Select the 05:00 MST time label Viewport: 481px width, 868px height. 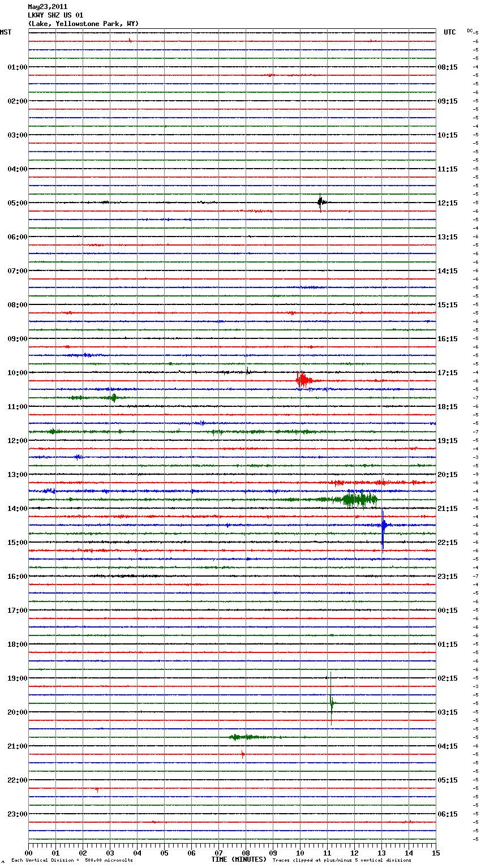[17, 203]
